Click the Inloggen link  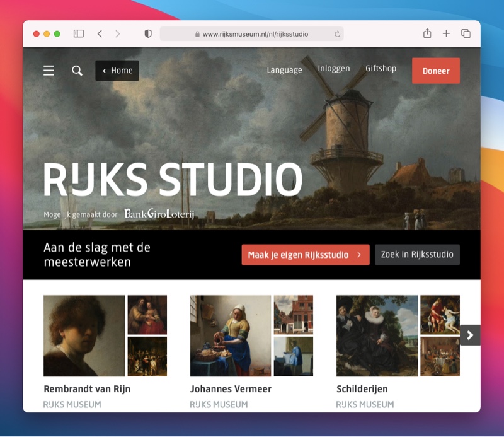point(334,69)
